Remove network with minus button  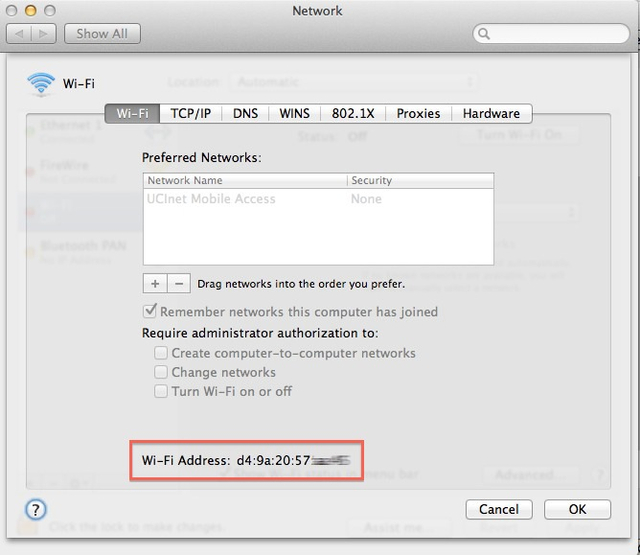click(x=179, y=283)
